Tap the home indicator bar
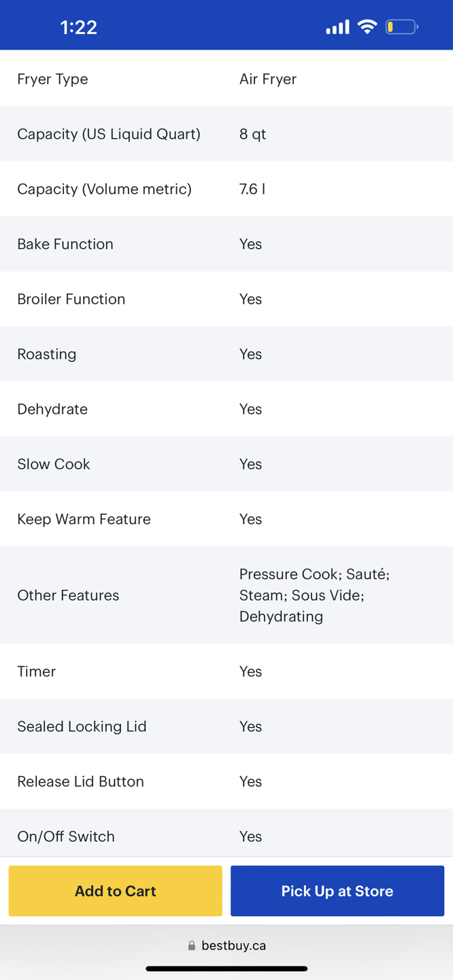This screenshot has width=453, height=980. coord(227,968)
